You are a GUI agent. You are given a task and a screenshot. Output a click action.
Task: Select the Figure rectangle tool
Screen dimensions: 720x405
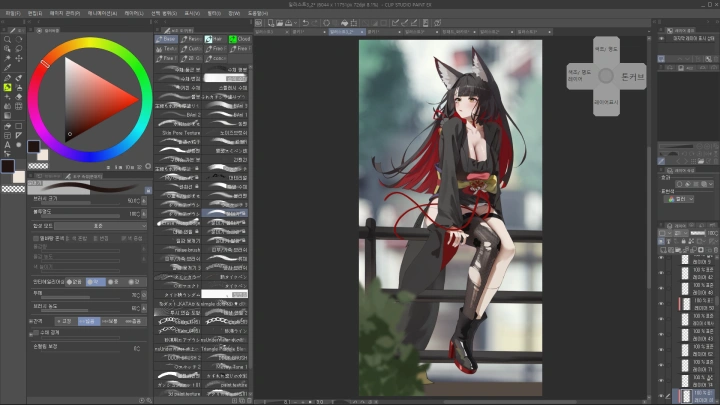point(19,126)
